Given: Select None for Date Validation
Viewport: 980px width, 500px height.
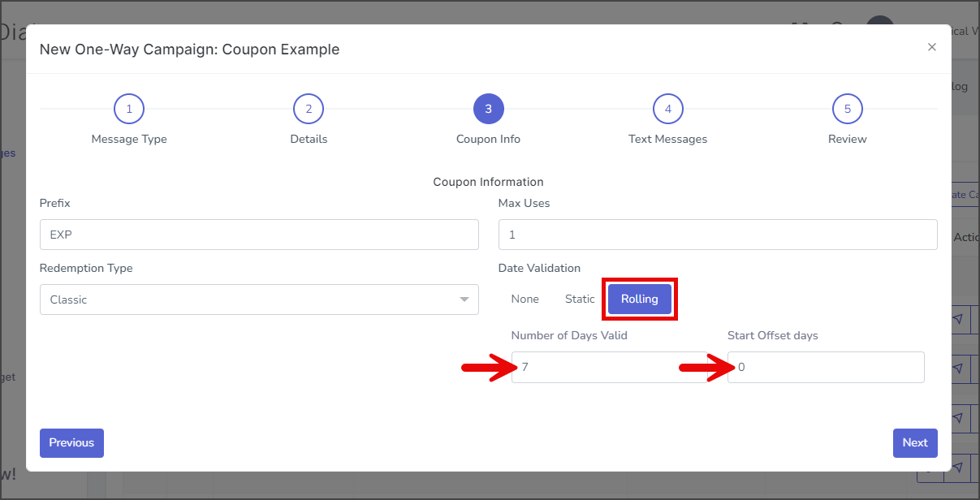Looking at the screenshot, I should (525, 299).
